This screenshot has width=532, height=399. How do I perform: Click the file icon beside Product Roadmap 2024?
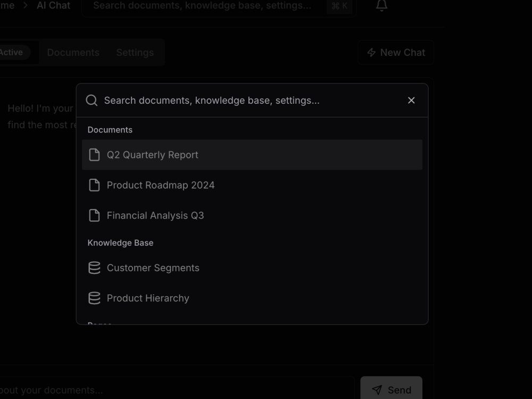coord(94,185)
